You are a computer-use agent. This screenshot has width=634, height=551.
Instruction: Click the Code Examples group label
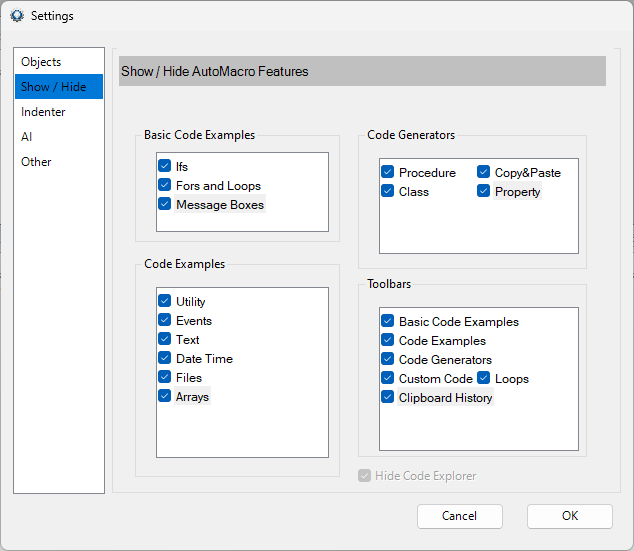point(184,264)
